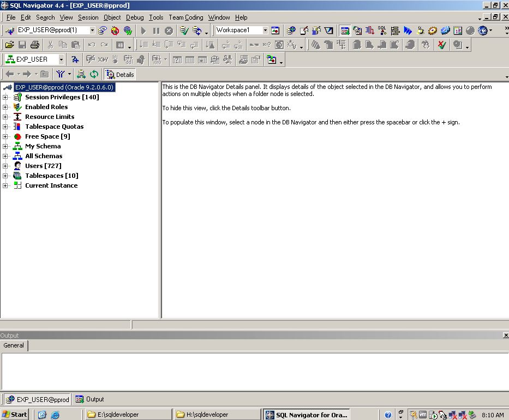This screenshot has height=420, width=509.
Task: Click the orange gear eye icon
Action: pyautogui.click(x=433, y=31)
